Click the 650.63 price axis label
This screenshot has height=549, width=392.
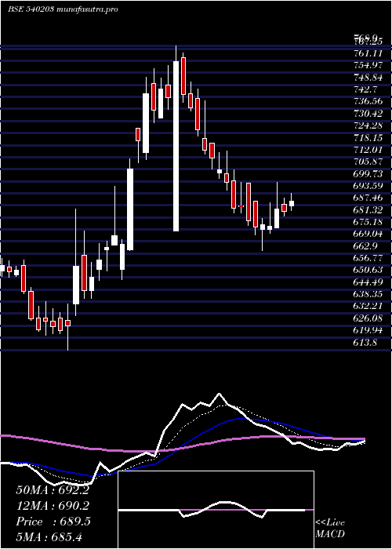tap(368, 270)
